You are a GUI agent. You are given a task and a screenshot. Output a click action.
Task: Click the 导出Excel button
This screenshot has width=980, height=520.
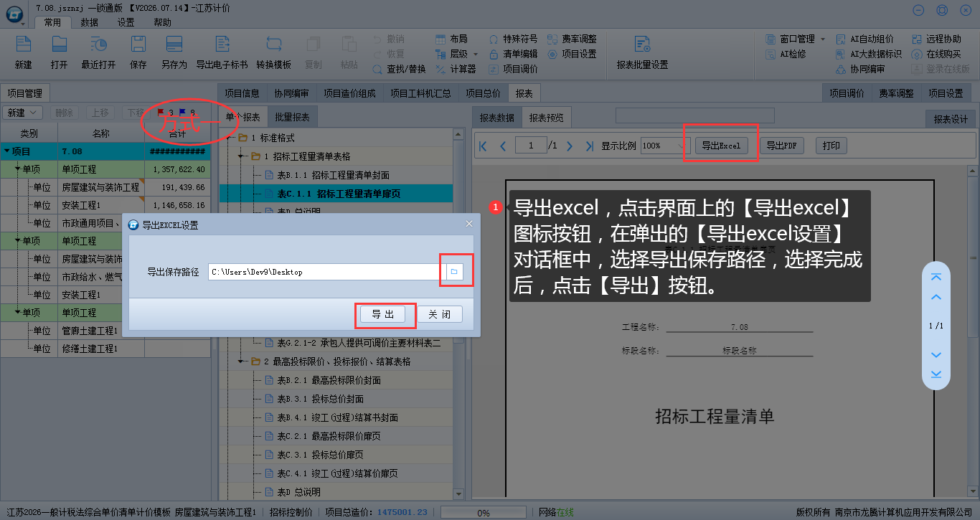coord(721,146)
